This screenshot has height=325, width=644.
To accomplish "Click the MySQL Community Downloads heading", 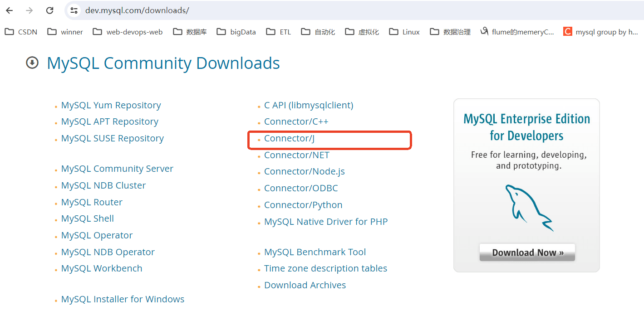I will tap(163, 63).
